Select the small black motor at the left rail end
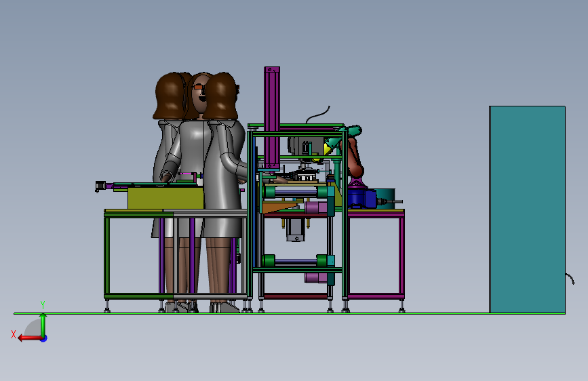This screenshot has width=588, height=381. coord(100,186)
